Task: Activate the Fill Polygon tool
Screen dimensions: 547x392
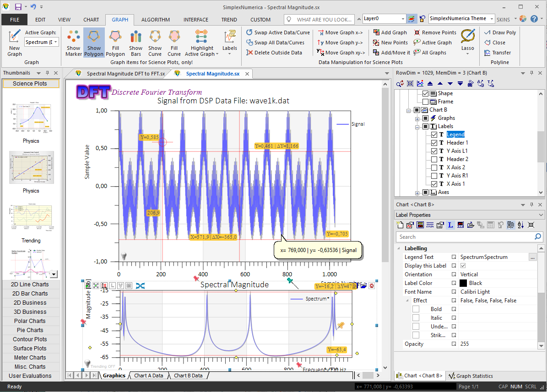Action: pos(115,42)
